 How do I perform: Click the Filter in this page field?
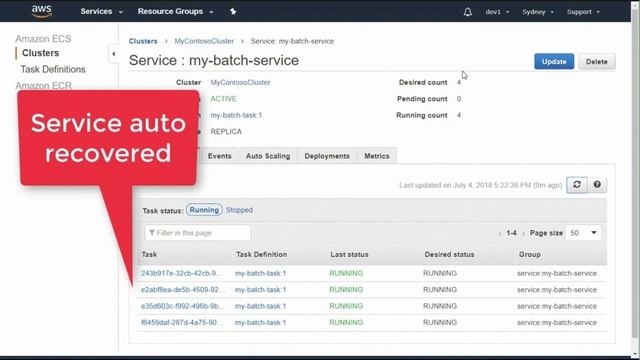198,233
